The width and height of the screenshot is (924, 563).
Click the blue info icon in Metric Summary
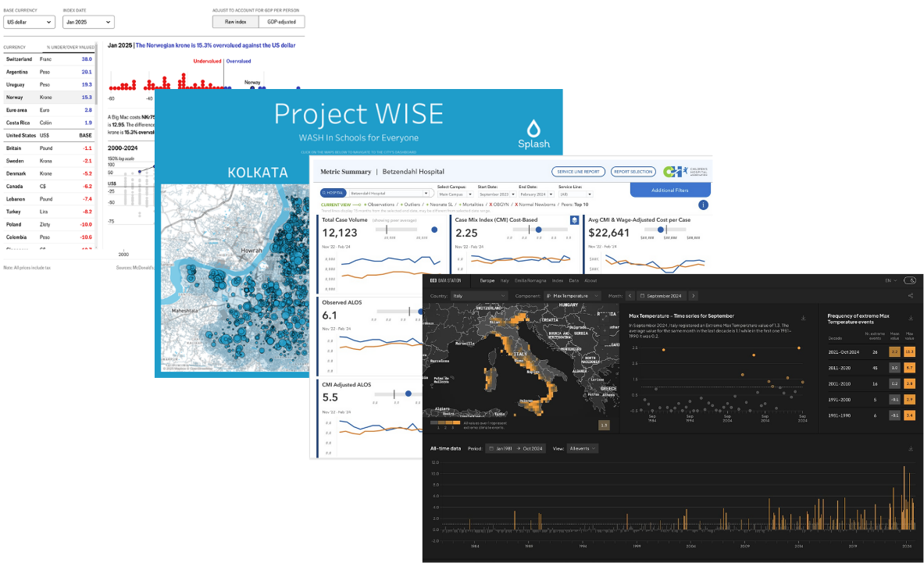tap(703, 205)
